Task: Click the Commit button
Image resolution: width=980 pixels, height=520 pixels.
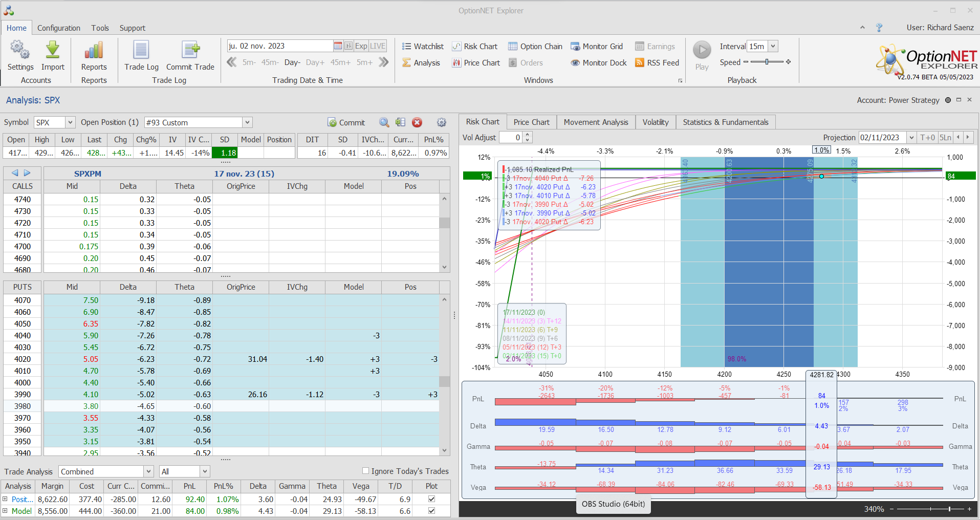Action: (346, 123)
